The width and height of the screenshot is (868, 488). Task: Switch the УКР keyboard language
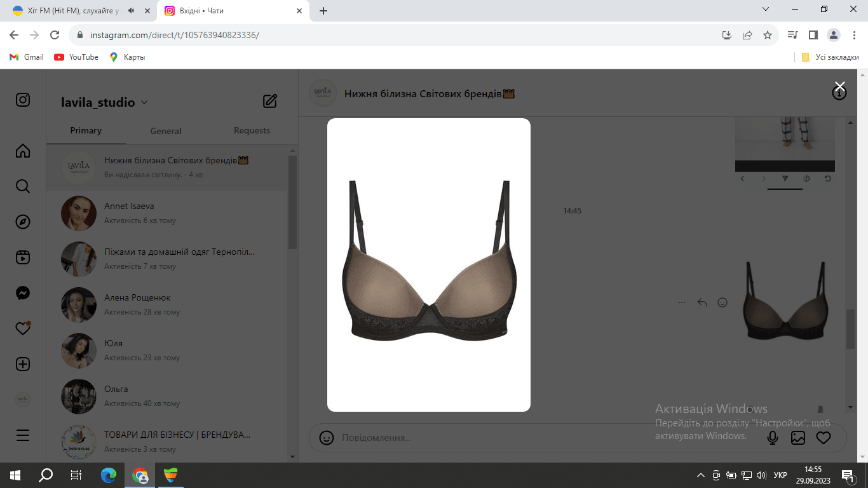780,475
